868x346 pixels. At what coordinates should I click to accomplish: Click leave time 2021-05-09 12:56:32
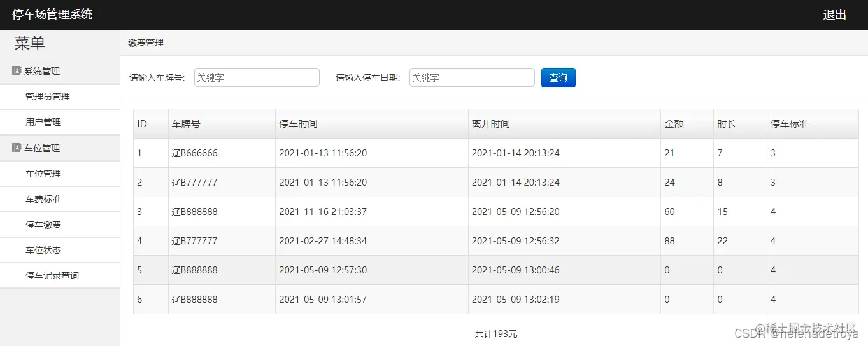pos(516,241)
